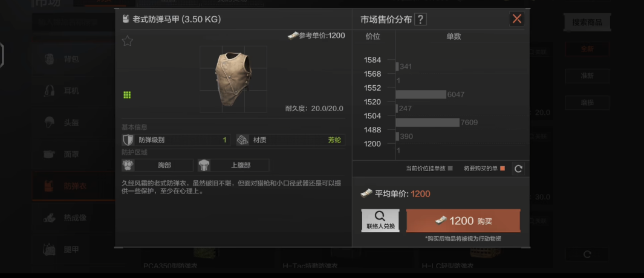This screenshot has width=644, height=278.
Task: Refresh the price distribution list
Action: tap(518, 169)
